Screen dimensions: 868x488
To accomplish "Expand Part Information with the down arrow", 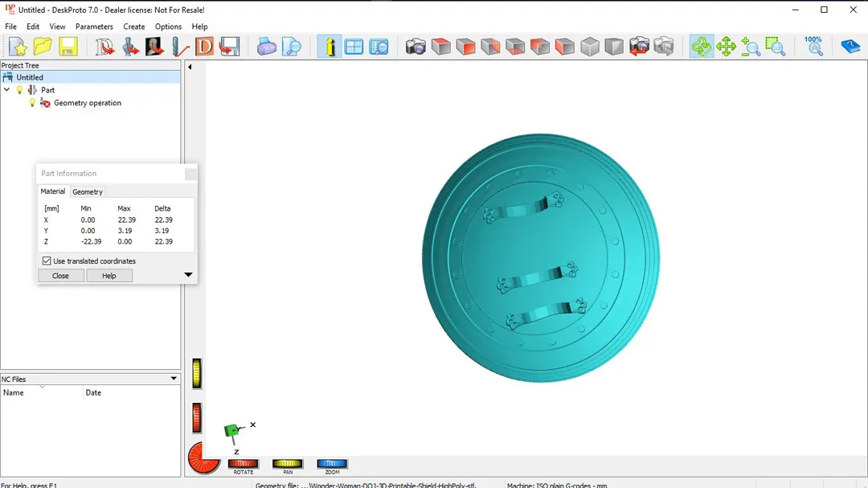I will 188,275.
